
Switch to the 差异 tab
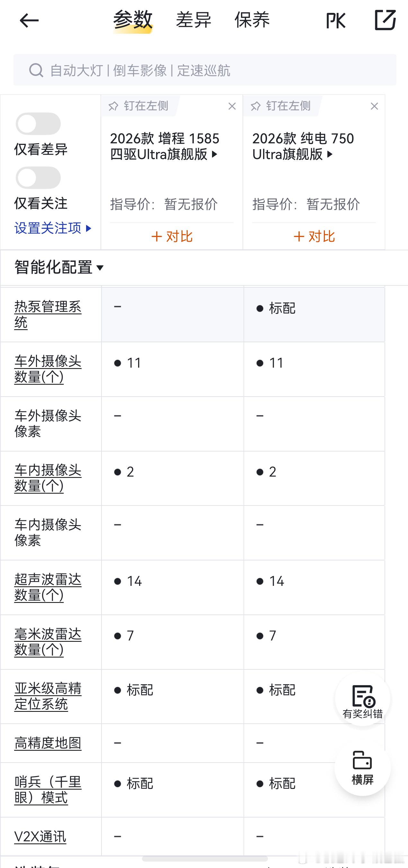tap(193, 20)
